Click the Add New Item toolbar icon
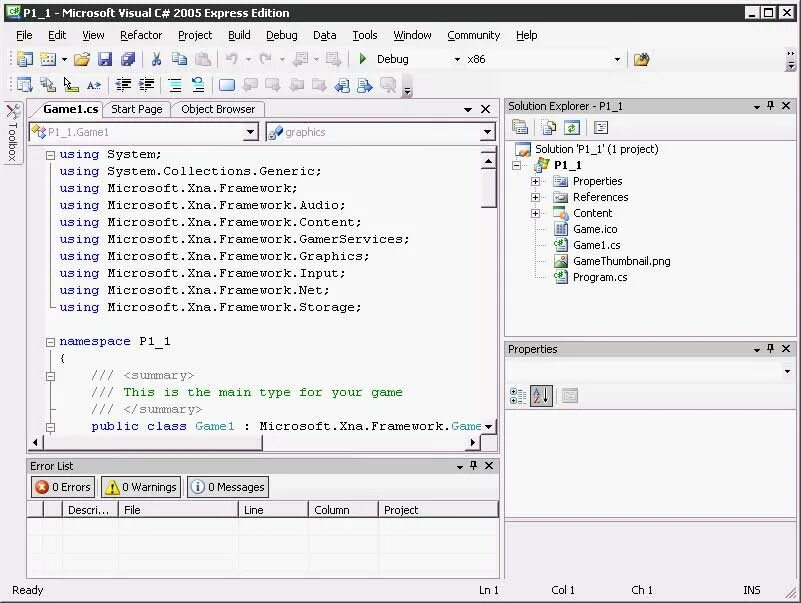Screen dimensions: 801x603 coord(48,59)
